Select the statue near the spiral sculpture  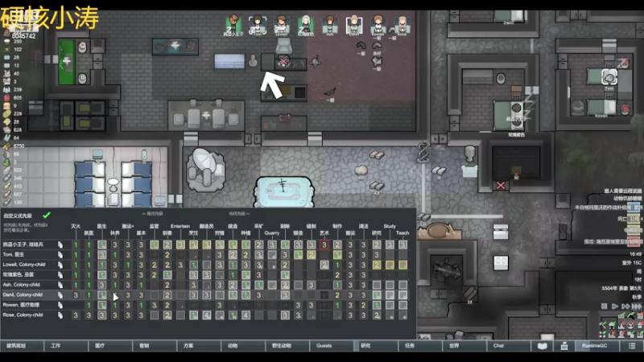point(469,154)
